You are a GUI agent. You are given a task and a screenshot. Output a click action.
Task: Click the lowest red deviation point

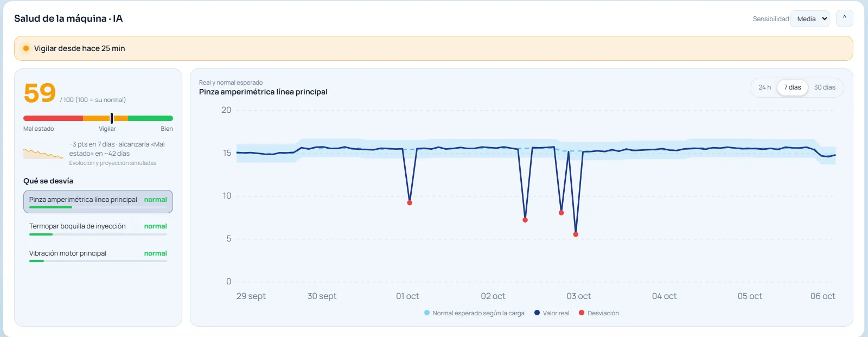576,234
